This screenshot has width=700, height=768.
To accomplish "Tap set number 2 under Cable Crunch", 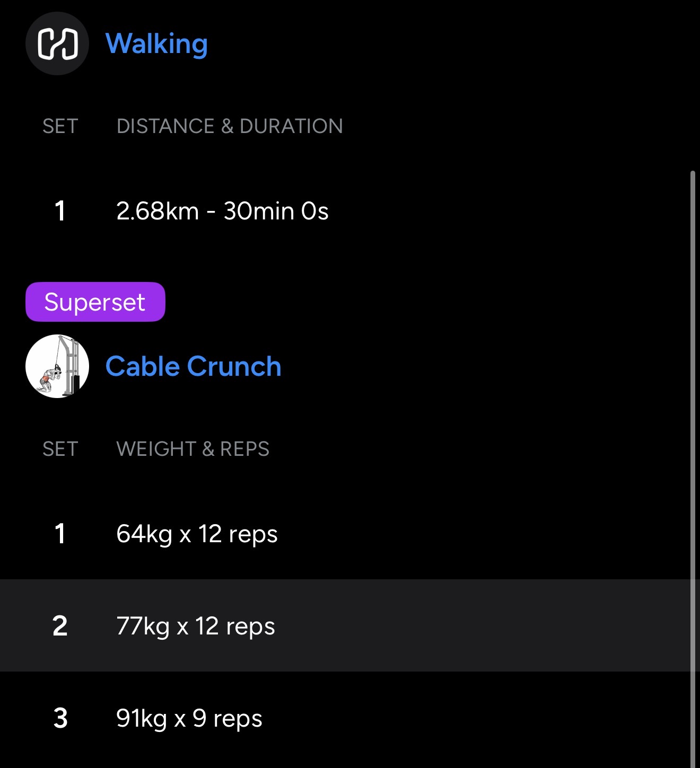I will pyautogui.click(x=60, y=626).
